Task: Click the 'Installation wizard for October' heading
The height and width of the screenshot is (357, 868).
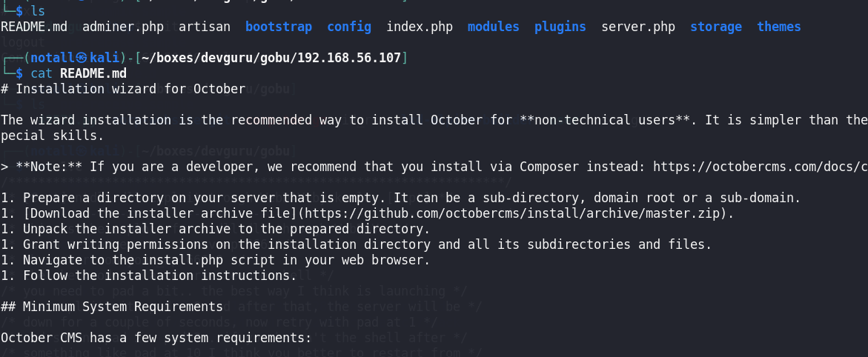Action: (x=130, y=89)
